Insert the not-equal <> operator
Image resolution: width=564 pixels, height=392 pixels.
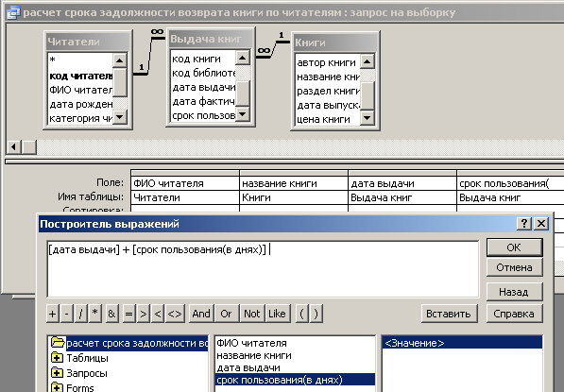[x=175, y=314]
